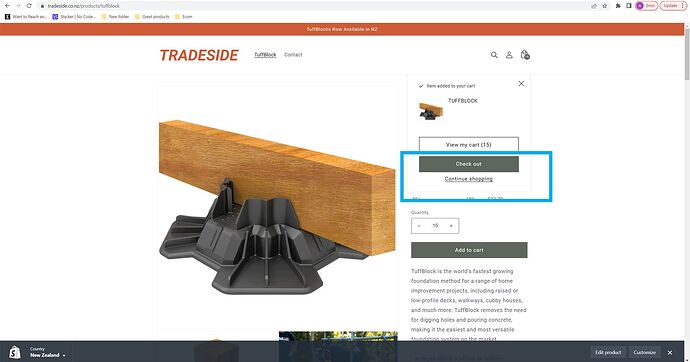Click the Shopify logo in bottom bar

15,352
